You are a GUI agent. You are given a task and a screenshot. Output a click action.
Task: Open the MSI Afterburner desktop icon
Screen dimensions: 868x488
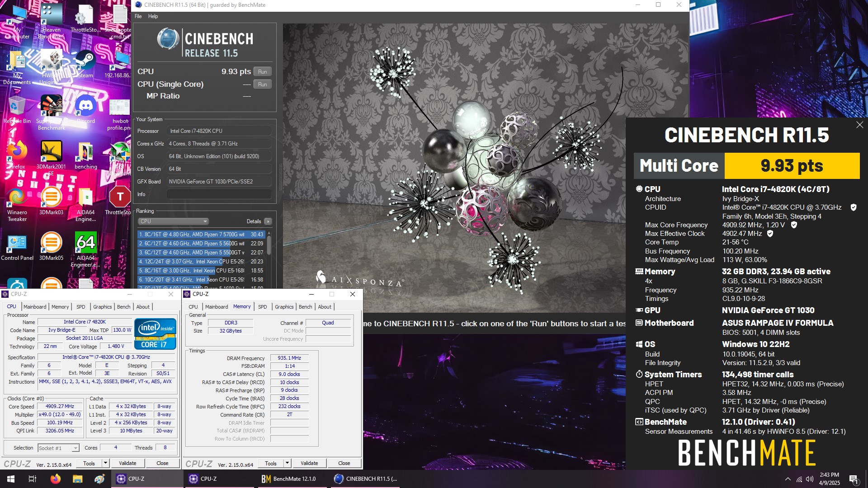click(x=120, y=157)
